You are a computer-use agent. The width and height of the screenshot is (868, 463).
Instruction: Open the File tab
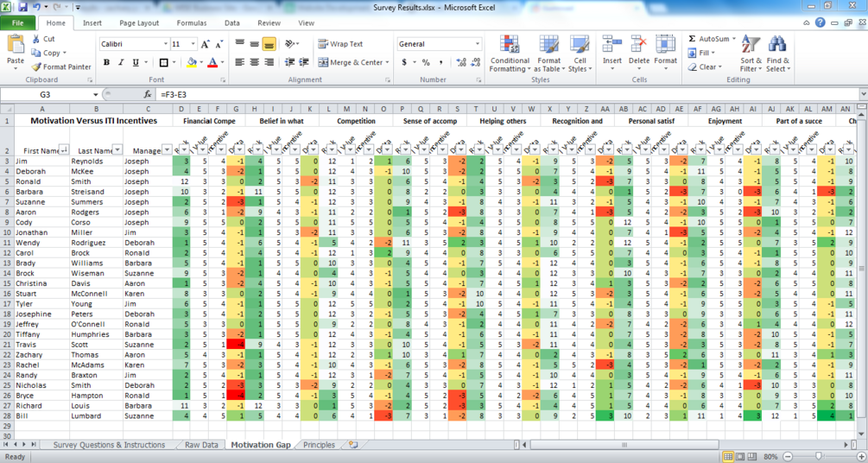pos(18,23)
